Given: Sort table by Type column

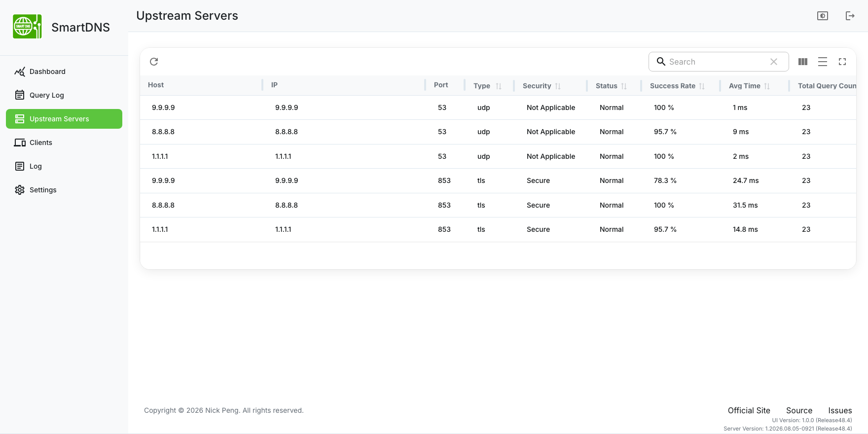Looking at the screenshot, I should tap(499, 86).
